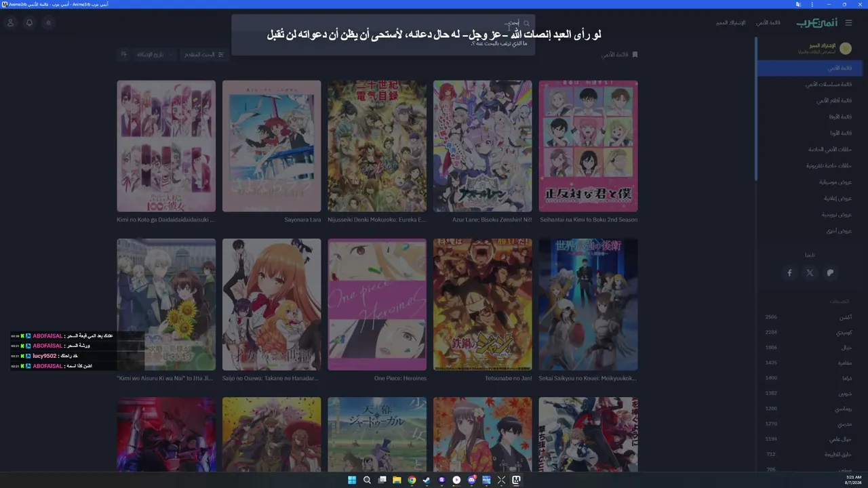Select the خارق للطبيعة category with 712 titles
This screenshot has width=868, height=488.
tap(808, 454)
